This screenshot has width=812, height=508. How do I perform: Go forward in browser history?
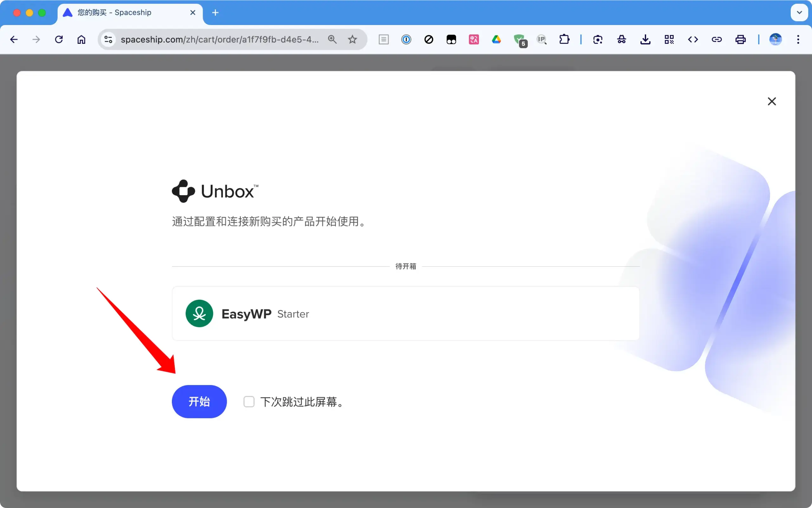pyautogui.click(x=36, y=39)
